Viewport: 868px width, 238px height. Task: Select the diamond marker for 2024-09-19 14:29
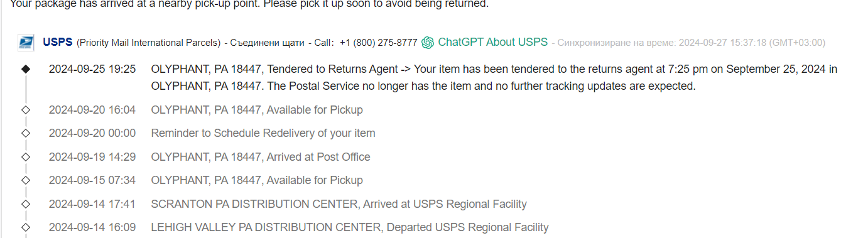26,157
